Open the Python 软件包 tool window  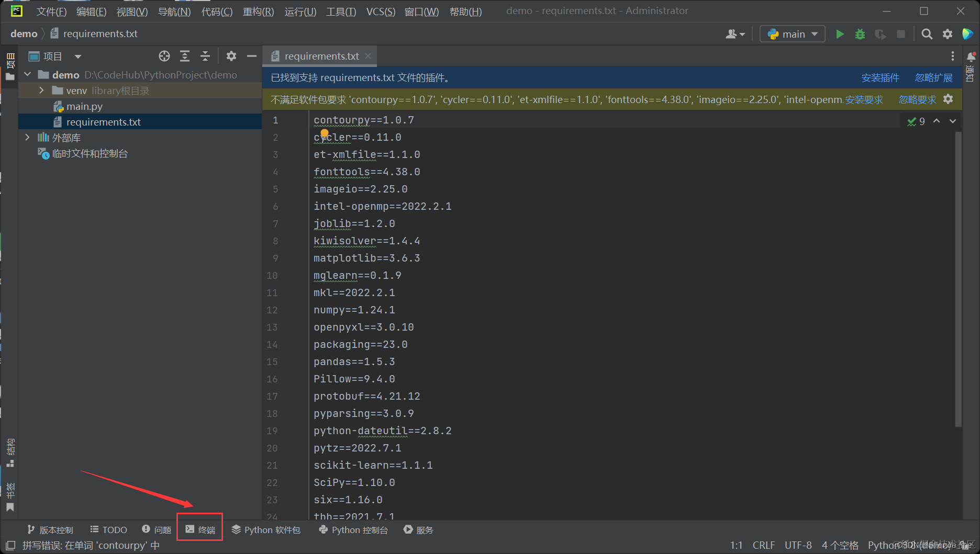[x=266, y=530]
